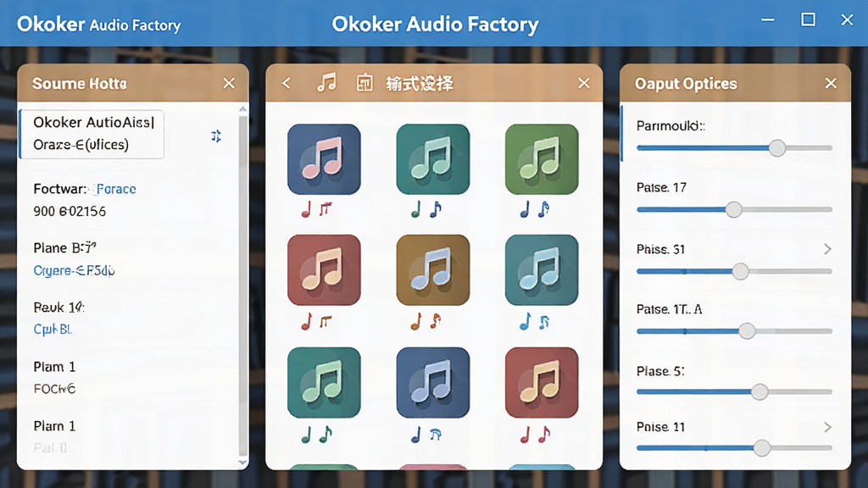The image size is (868, 488).
Task: Click the sort arrows icon beside Okoker AutioAiss
Action: pos(216,136)
